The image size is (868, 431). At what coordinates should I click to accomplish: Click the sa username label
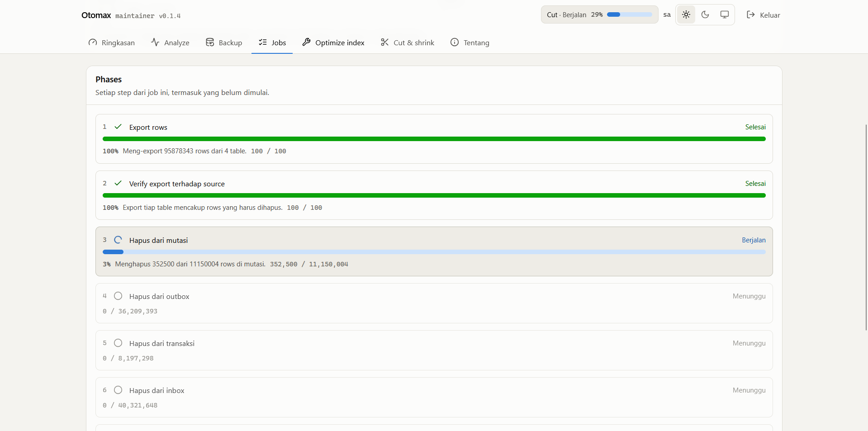667,15
